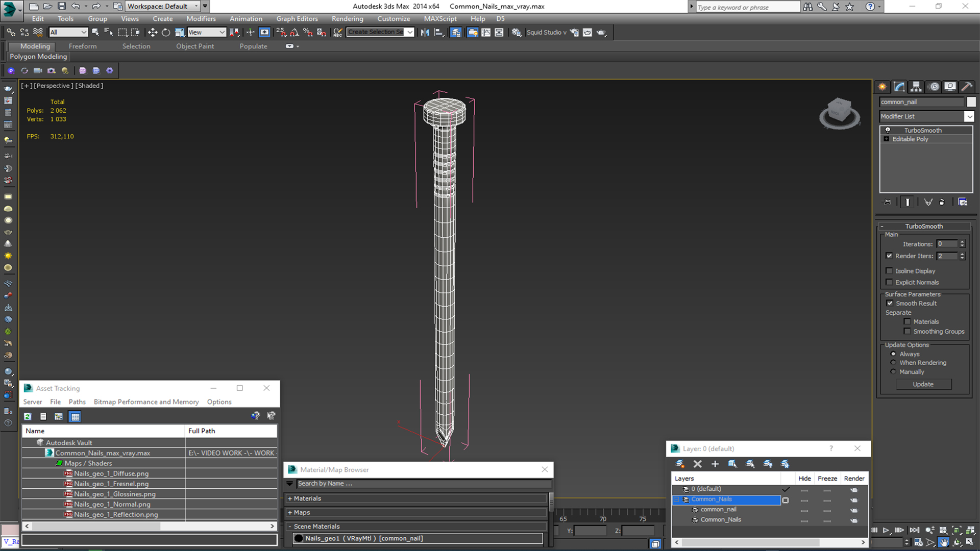Click the Polygon Modeling panel button

click(38, 57)
